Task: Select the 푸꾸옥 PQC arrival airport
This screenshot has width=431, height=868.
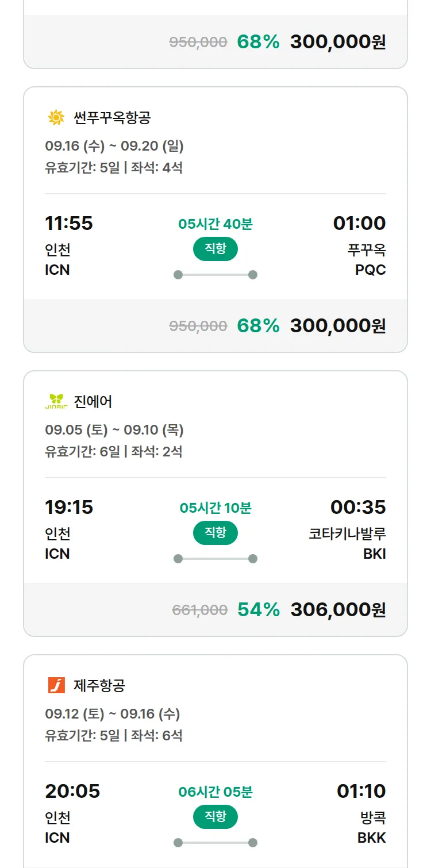Action: tap(367, 260)
